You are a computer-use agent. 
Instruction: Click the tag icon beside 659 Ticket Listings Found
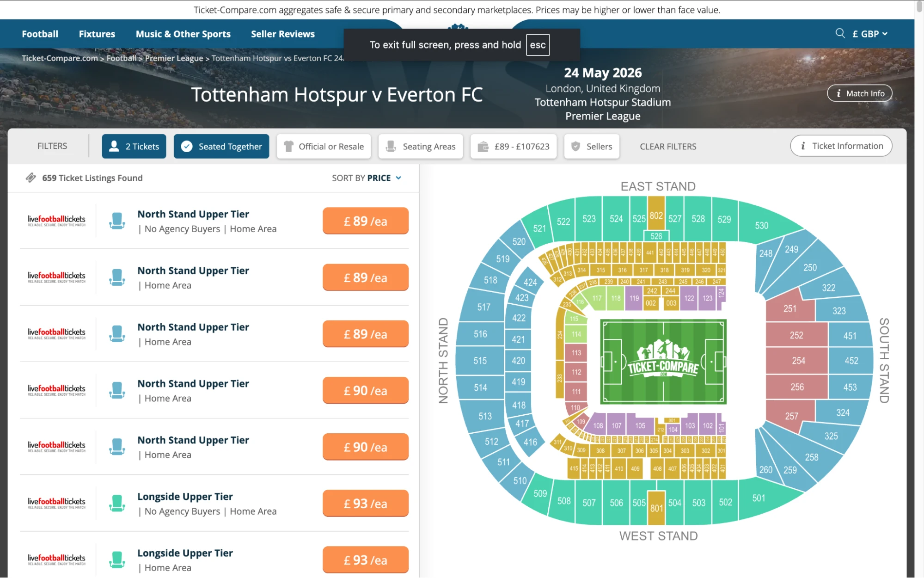point(31,177)
